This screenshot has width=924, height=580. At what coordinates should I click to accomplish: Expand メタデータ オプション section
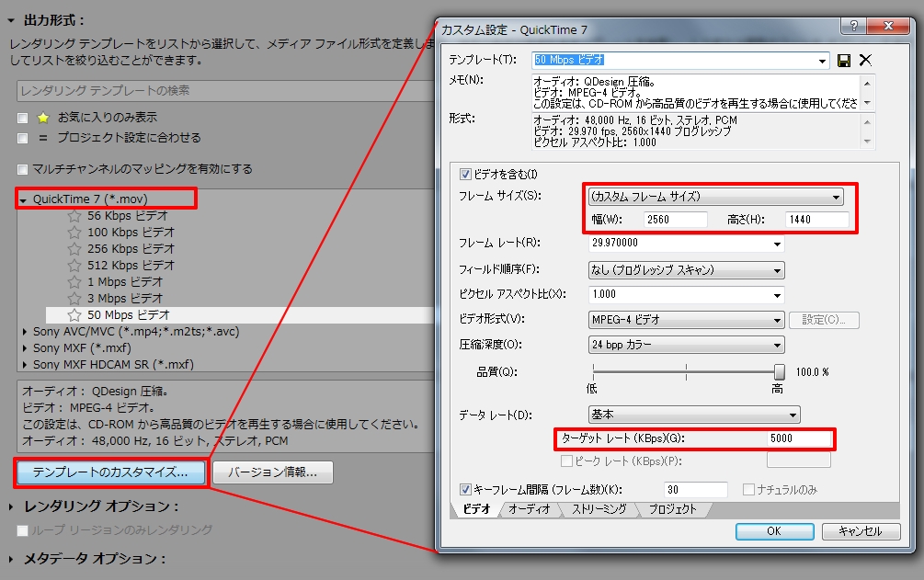(x=11, y=558)
